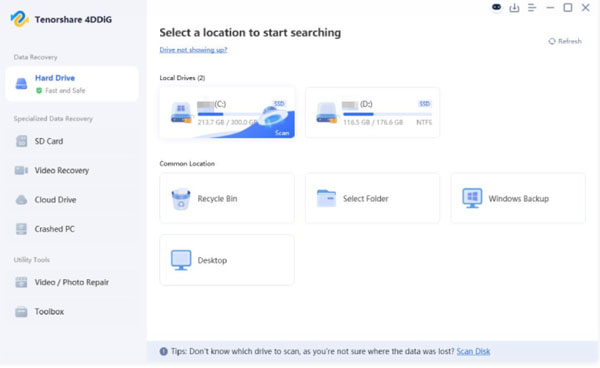Click the Refresh button
This screenshot has width=600, height=368.
(565, 41)
